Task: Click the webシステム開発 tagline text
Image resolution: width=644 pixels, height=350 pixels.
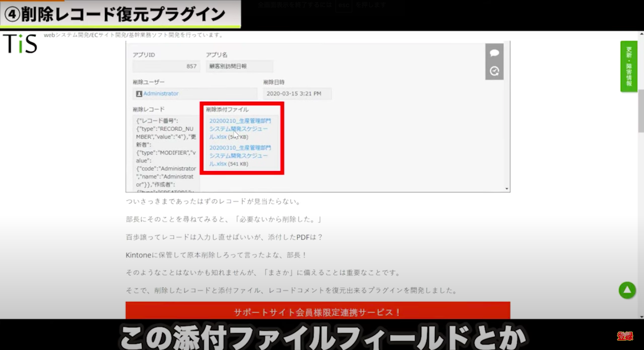Action: pos(133,35)
